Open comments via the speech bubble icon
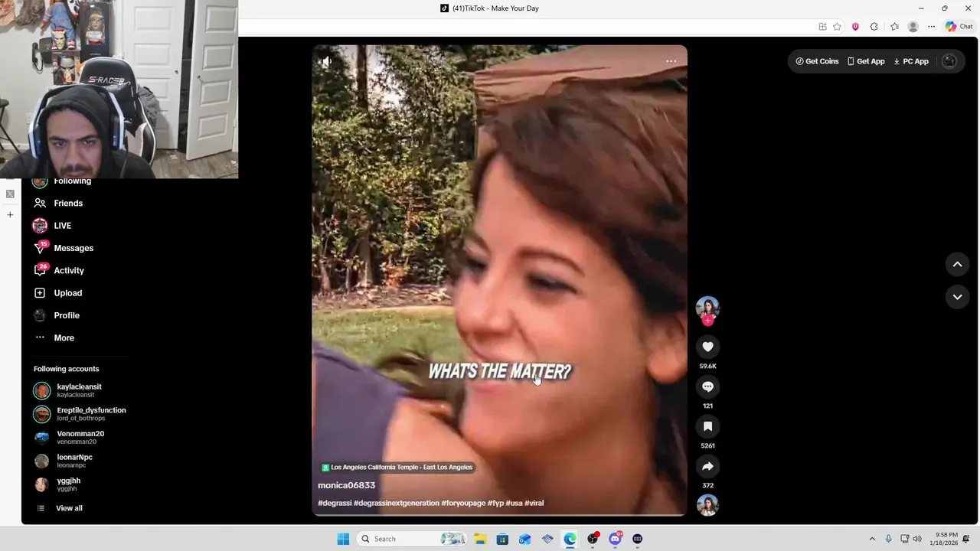Viewport: 980px width, 551px height. pyautogui.click(x=707, y=386)
